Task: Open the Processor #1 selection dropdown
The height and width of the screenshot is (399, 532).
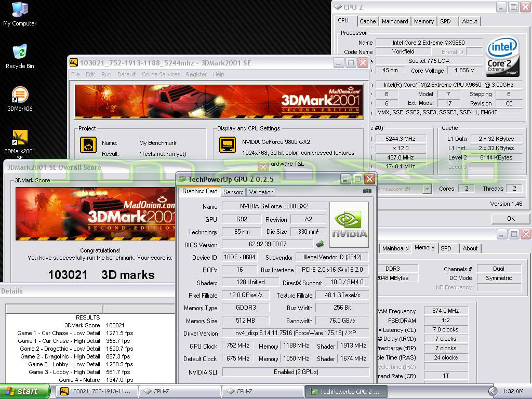Action: tap(427, 189)
